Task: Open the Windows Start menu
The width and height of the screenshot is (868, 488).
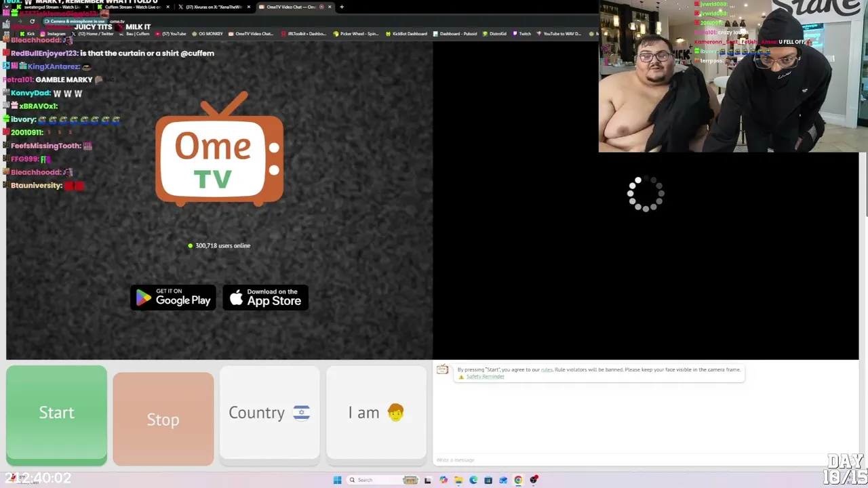Action: (x=337, y=480)
